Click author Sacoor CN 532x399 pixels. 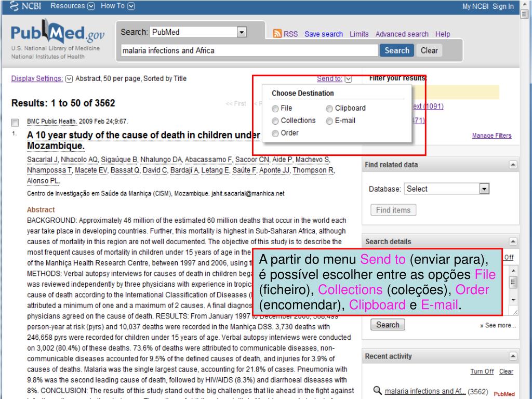tap(252, 159)
